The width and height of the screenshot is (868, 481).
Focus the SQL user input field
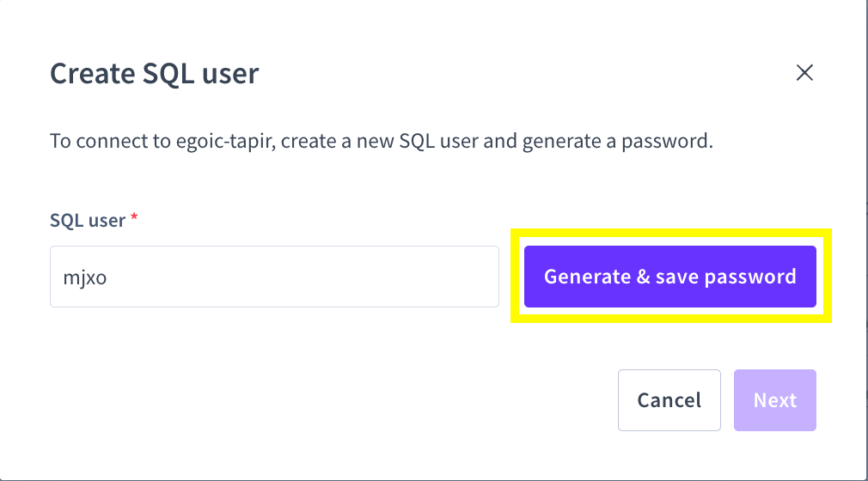click(274, 277)
